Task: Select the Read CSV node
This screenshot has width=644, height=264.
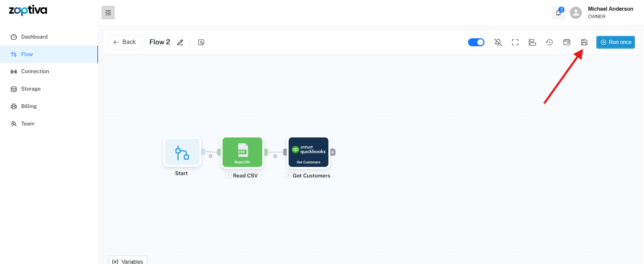Action: click(x=242, y=152)
